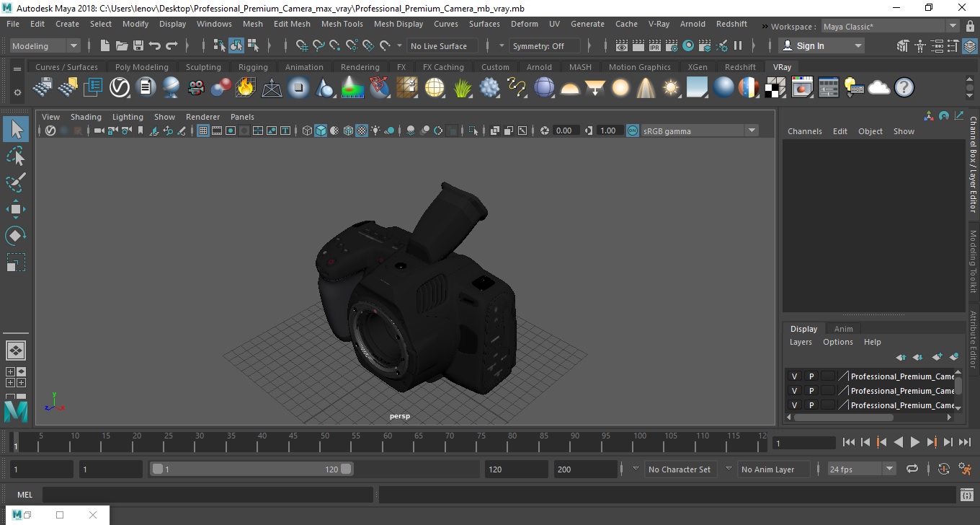Viewport: 980px width, 525px height.
Task: Create a V-Ray sphere light
Action: click(x=620, y=88)
